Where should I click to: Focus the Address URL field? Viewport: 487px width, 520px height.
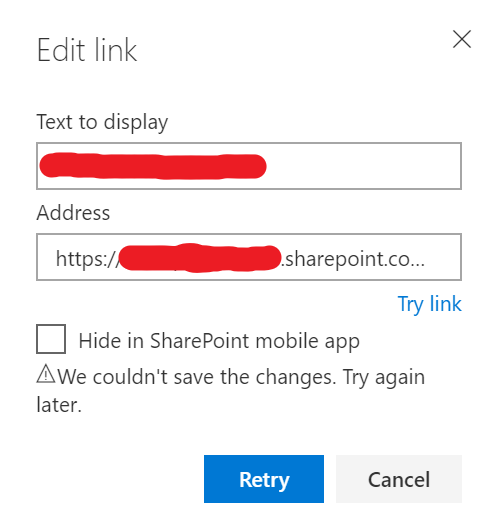click(249, 257)
